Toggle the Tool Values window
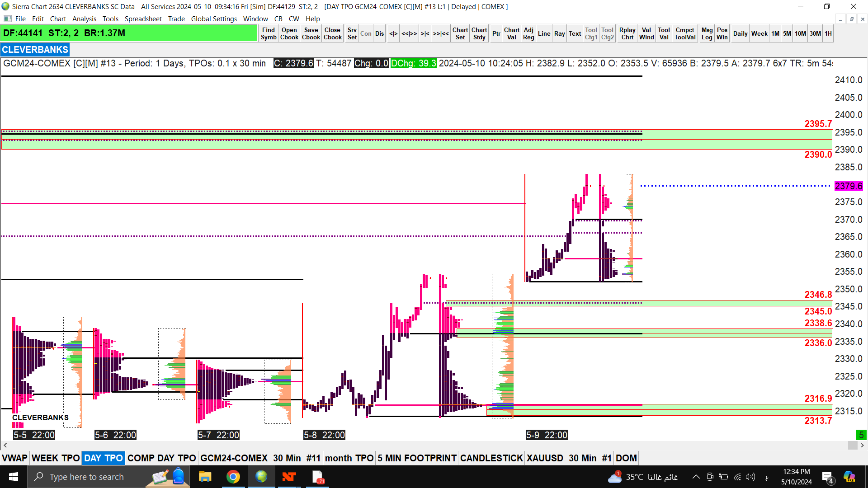The height and width of the screenshot is (488, 868). click(x=664, y=33)
